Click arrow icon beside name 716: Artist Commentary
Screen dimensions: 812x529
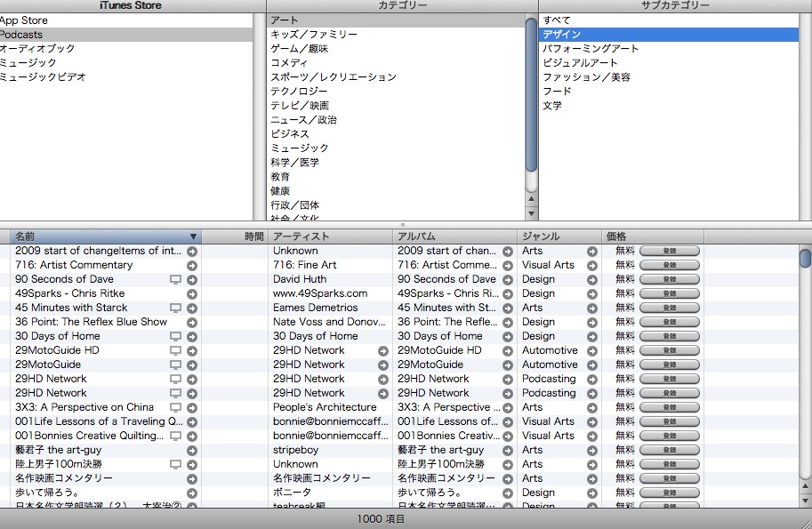[192, 266]
